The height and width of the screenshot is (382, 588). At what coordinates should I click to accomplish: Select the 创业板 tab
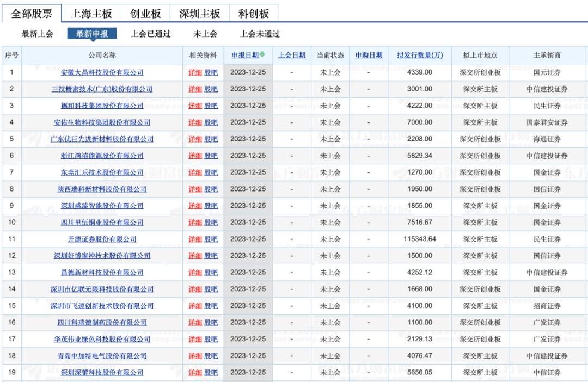point(145,14)
